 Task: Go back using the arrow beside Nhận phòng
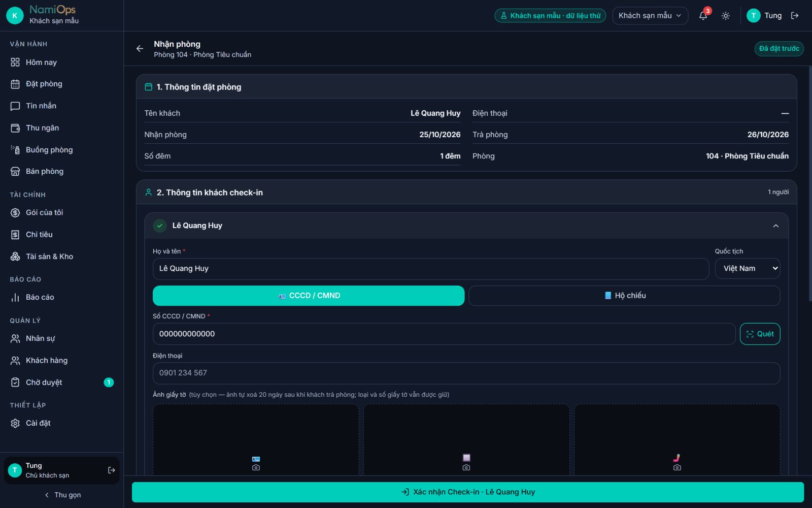point(140,49)
